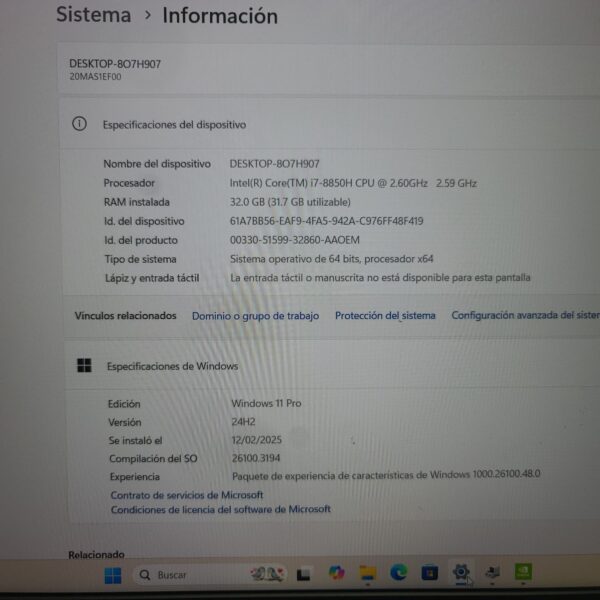
Task: Open File Explorer folder icon
Action: point(368,573)
